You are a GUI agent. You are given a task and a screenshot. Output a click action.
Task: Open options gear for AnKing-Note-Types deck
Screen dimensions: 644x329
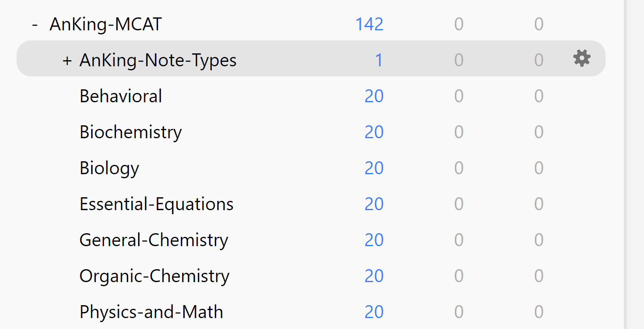(x=582, y=59)
